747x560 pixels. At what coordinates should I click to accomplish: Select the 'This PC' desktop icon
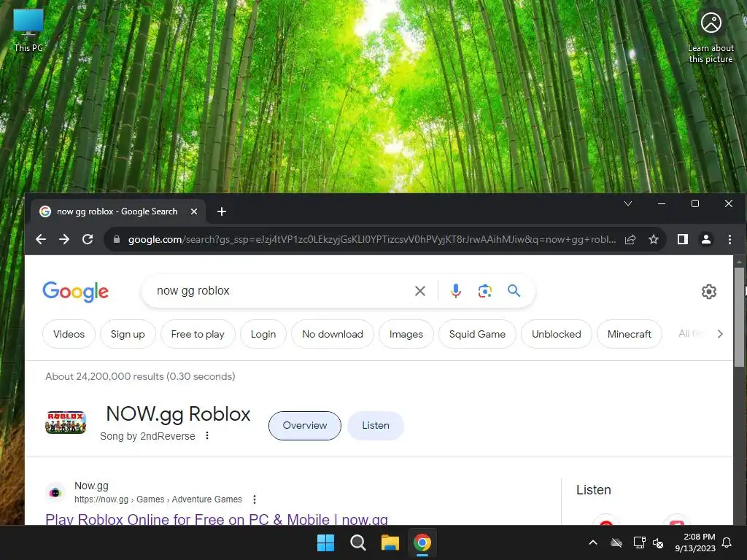point(28,31)
